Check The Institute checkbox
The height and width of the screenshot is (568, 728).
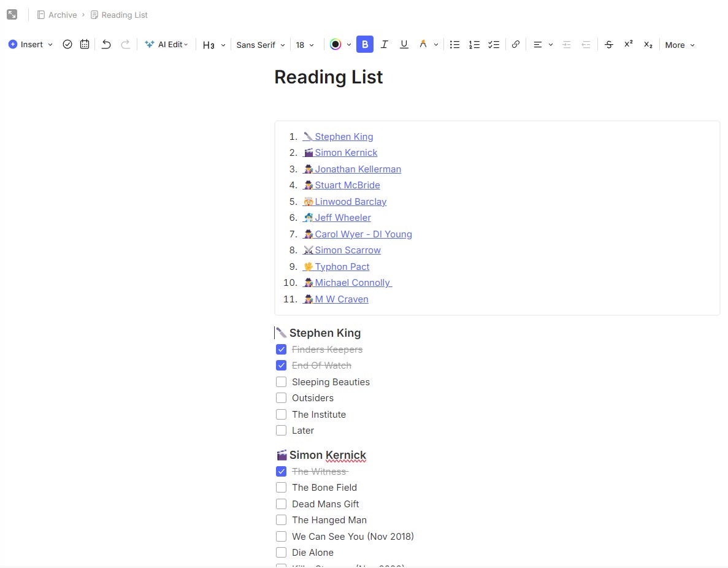(x=281, y=414)
